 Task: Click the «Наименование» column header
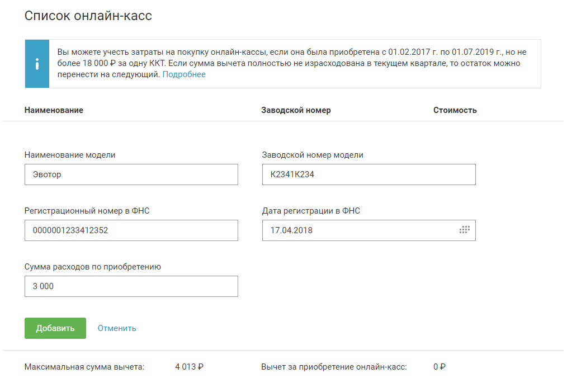point(54,110)
